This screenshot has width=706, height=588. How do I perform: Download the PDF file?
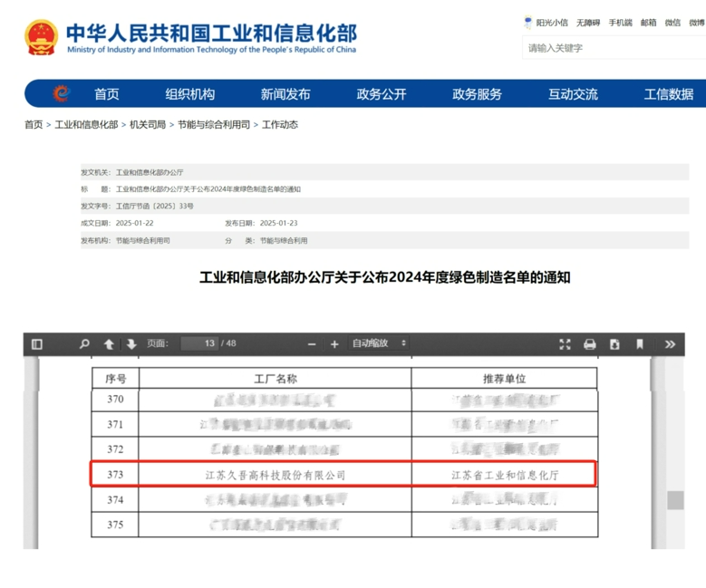tap(614, 344)
